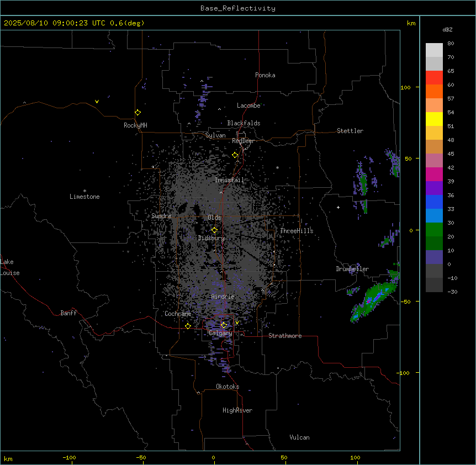The width and height of the screenshot is (476, 465).
Task: Click the Limestone label
Action: pos(84,197)
